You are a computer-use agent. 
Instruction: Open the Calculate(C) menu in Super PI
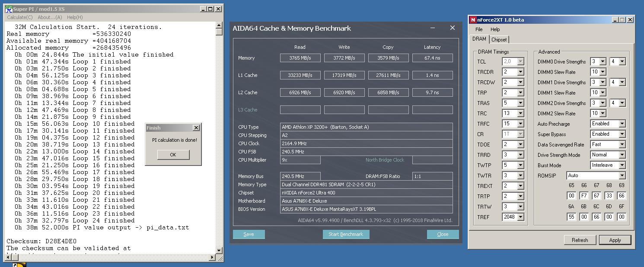pyautogui.click(x=20, y=17)
